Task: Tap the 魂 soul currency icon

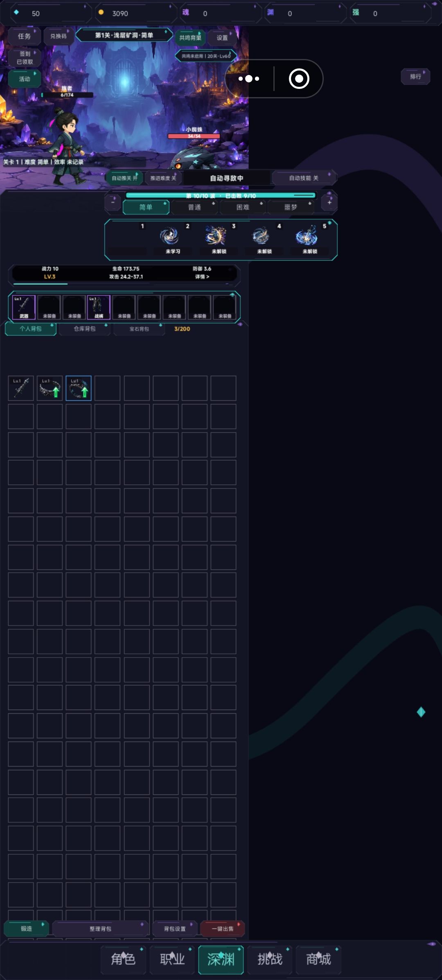Action: pos(186,12)
